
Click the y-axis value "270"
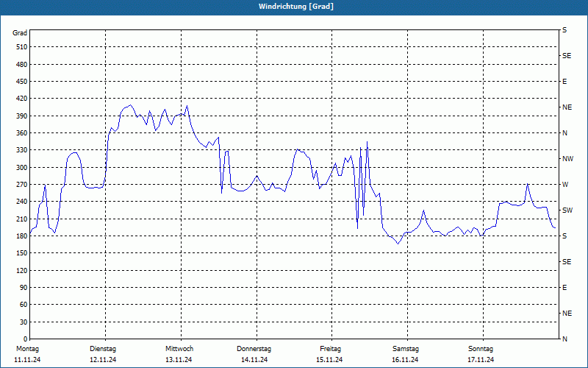pyautogui.click(x=22, y=185)
